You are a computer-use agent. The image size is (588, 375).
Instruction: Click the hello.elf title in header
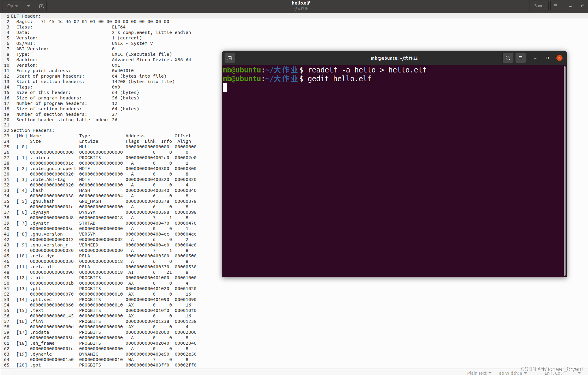(301, 3)
